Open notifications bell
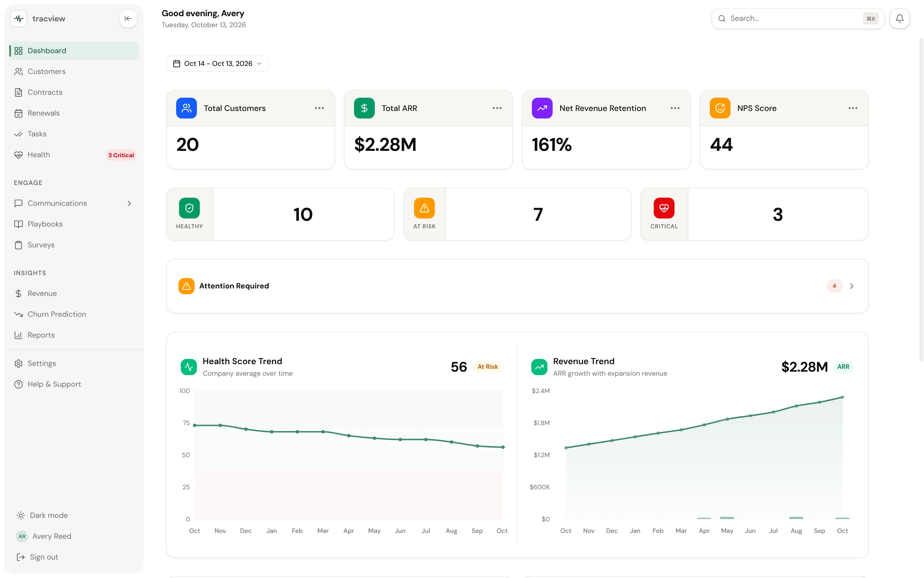 [x=899, y=18]
